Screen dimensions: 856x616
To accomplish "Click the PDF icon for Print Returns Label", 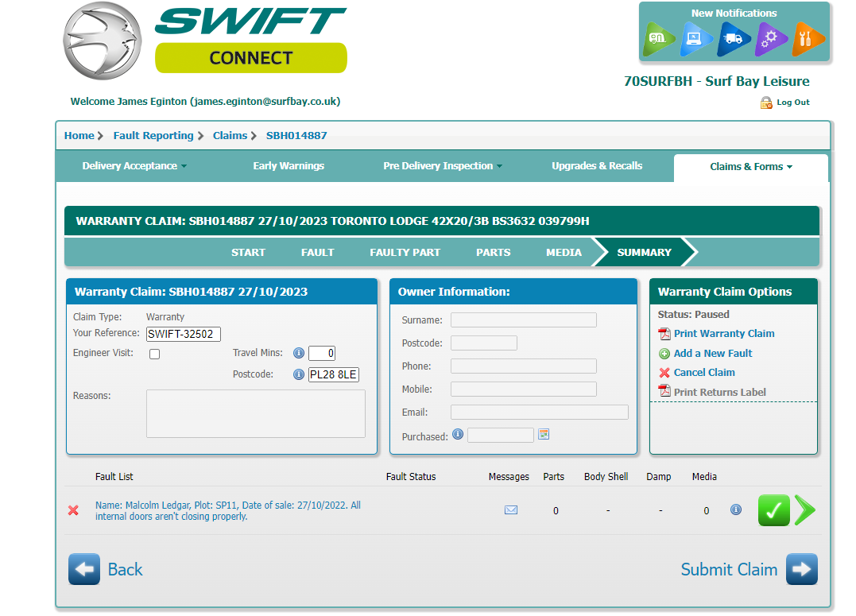I will (664, 391).
